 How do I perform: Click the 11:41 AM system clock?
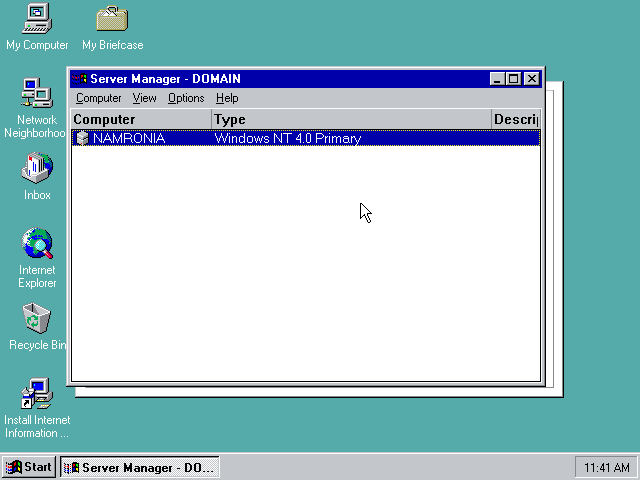coord(607,467)
